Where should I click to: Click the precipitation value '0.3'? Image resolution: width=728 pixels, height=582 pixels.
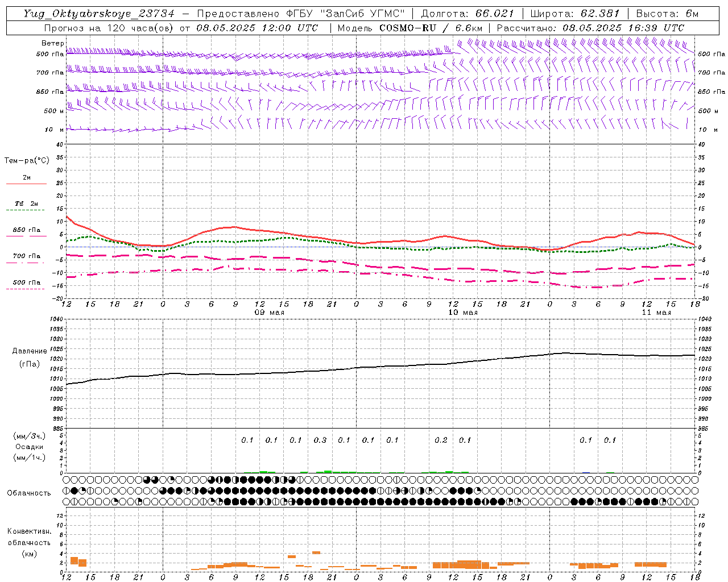tap(320, 440)
